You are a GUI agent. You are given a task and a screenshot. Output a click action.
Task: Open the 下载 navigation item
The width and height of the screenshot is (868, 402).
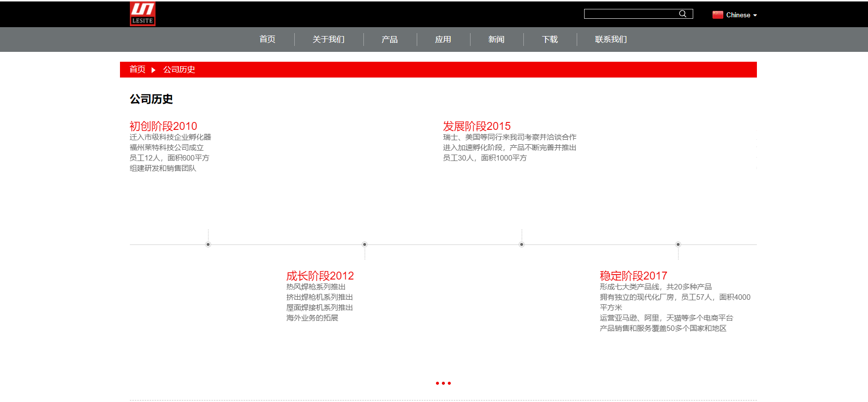point(550,40)
